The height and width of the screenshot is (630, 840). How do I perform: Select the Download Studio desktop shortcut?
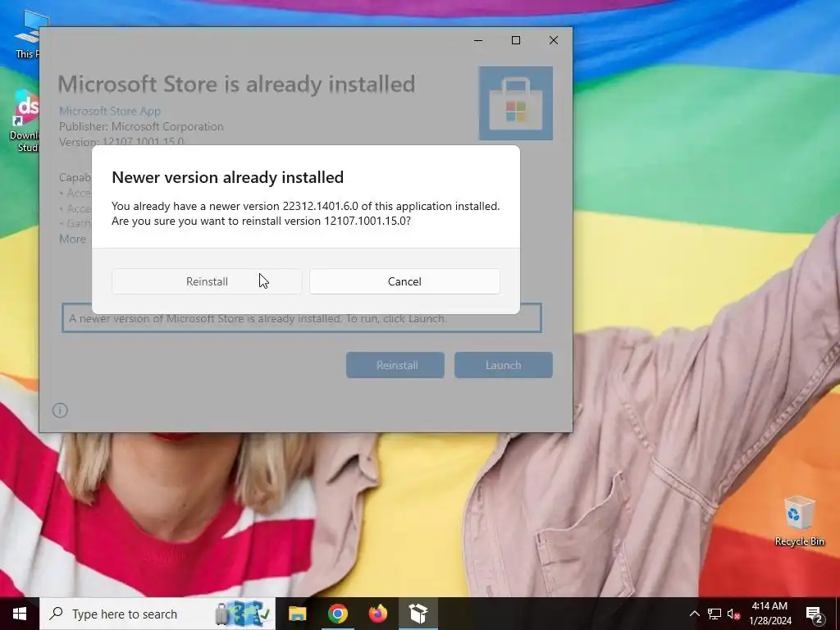click(24, 121)
